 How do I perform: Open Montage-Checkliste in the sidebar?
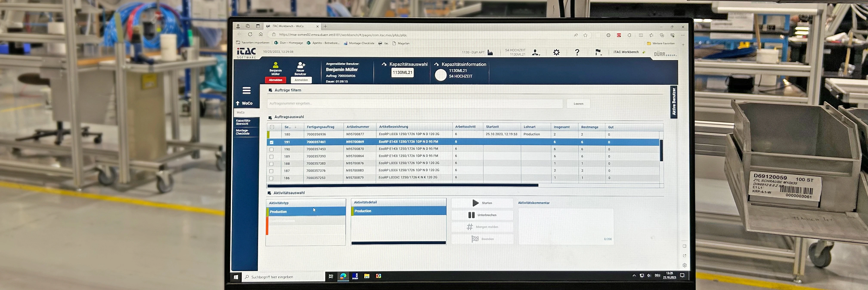[246, 132]
